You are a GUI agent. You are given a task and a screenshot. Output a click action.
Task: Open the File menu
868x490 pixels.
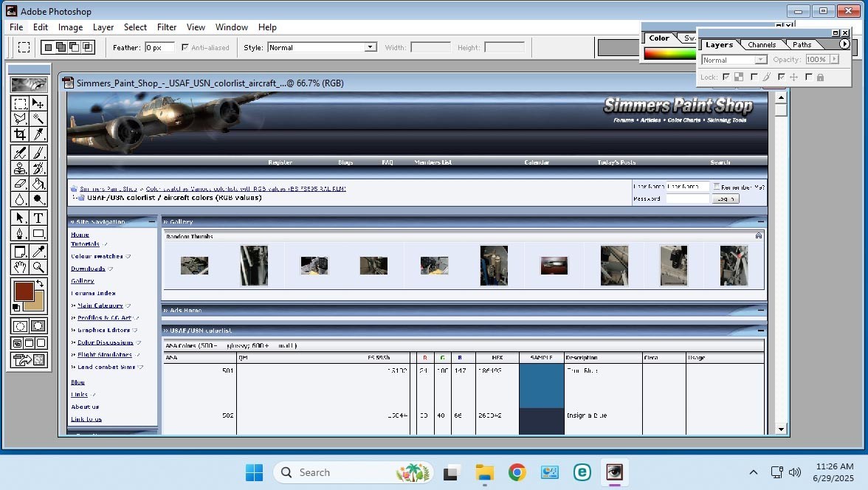[16, 27]
